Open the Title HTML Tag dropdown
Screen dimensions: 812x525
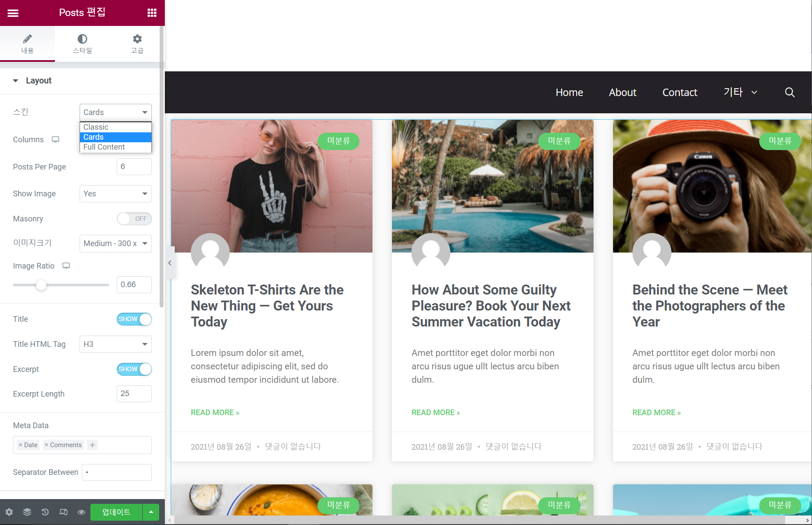click(116, 344)
